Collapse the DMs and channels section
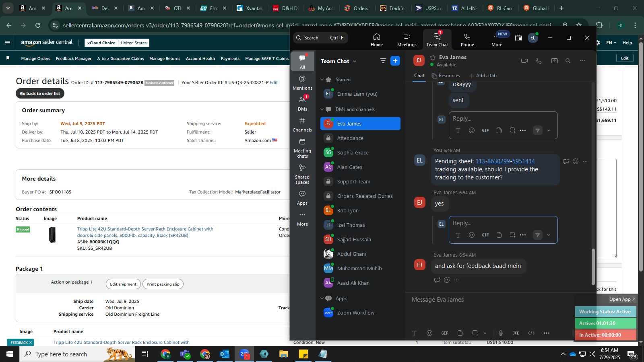Screen dimensions: 644x362 (322, 109)
